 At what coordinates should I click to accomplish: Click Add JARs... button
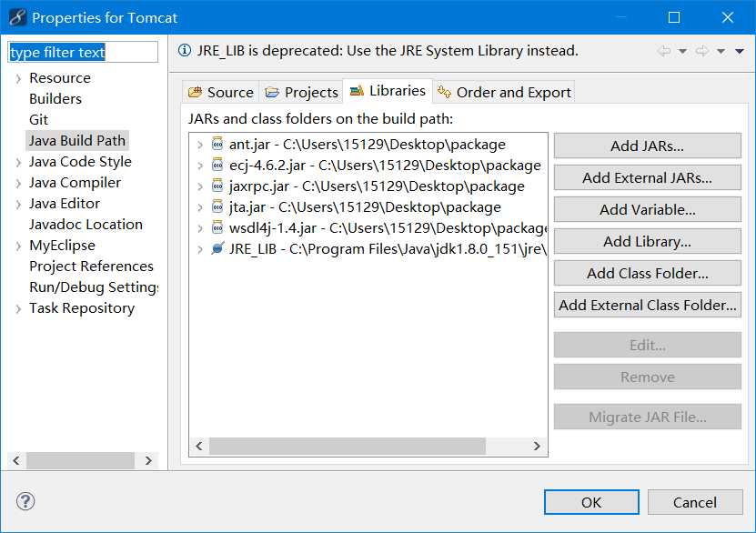[x=648, y=146]
